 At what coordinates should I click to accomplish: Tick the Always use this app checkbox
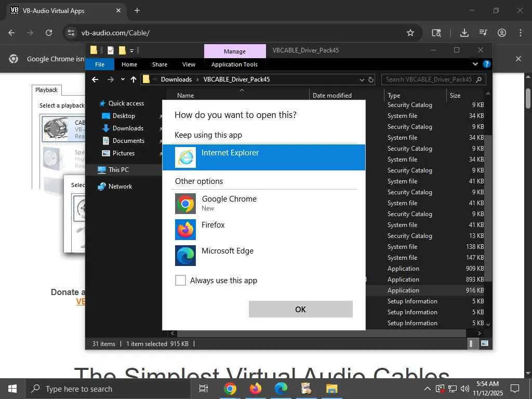pyautogui.click(x=180, y=280)
